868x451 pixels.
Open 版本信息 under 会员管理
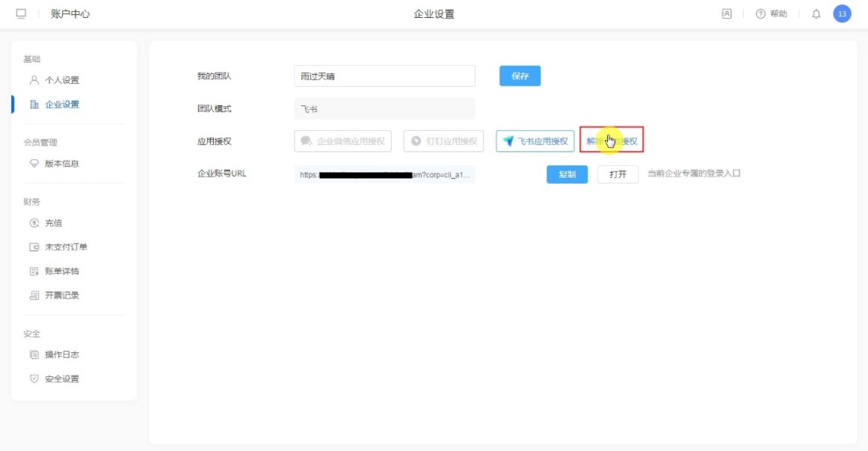pos(61,163)
